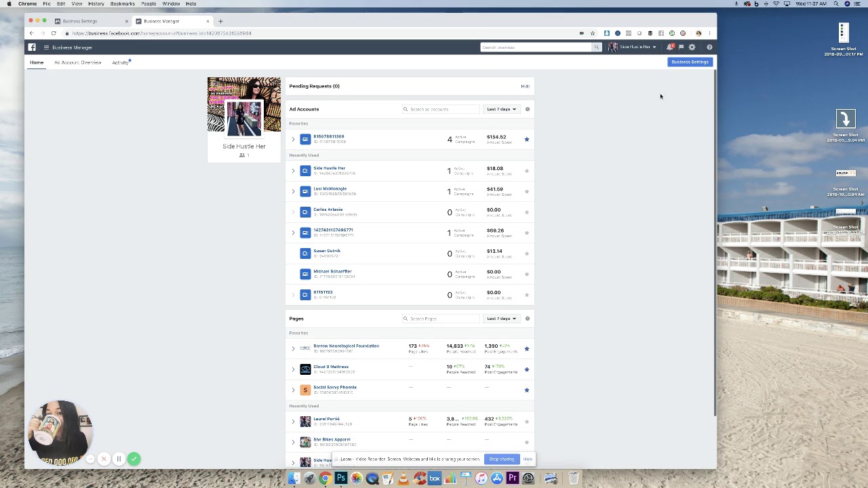Reload the page with browser refresh icon
The image size is (868, 488).
(x=54, y=33)
